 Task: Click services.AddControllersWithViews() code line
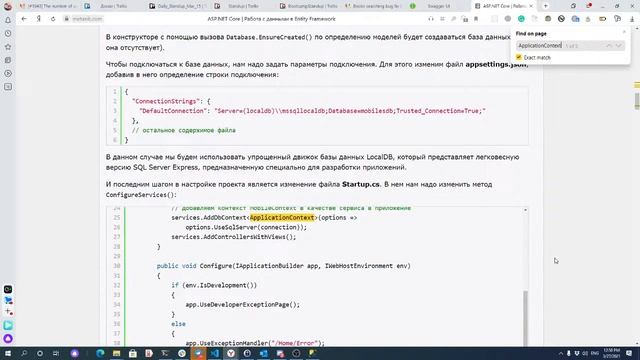click(233, 237)
